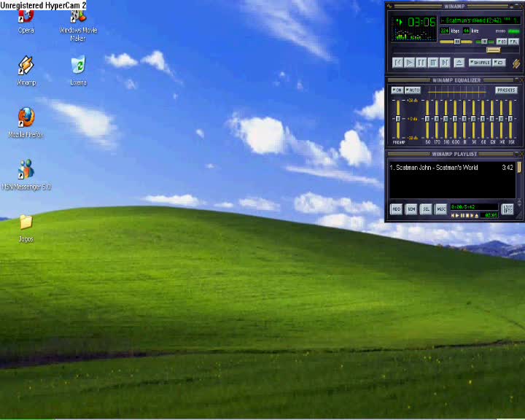Open Winamp main menu icon in title bar
525x420 pixels.
tap(389, 6)
